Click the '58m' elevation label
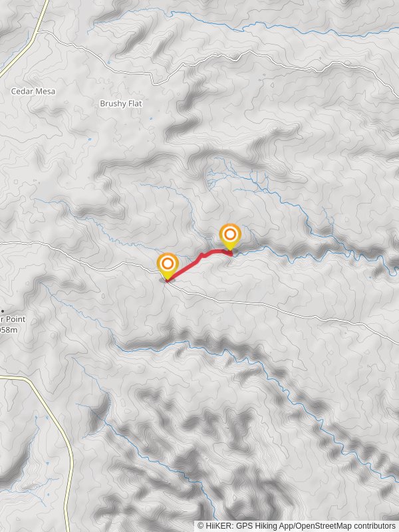The width and height of the screenshot is (399, 532). coord(9,330)
